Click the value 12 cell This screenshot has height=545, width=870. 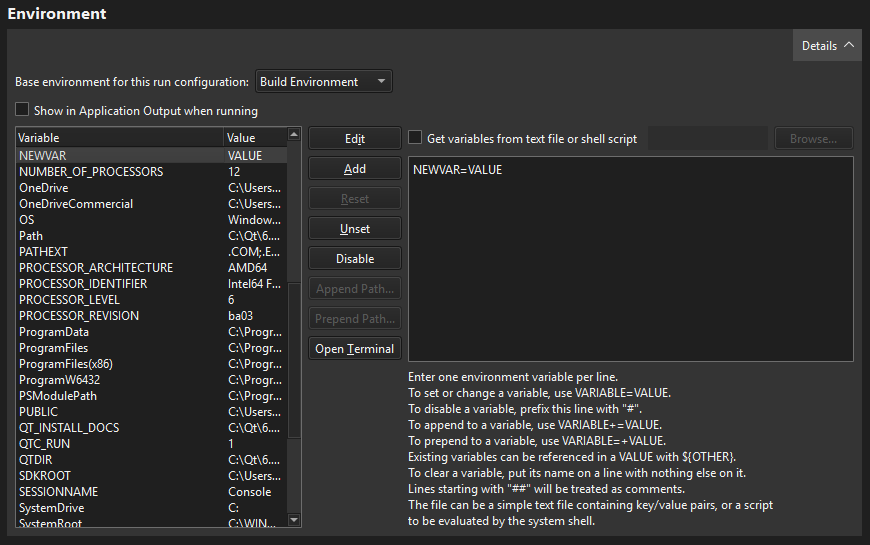255,171
